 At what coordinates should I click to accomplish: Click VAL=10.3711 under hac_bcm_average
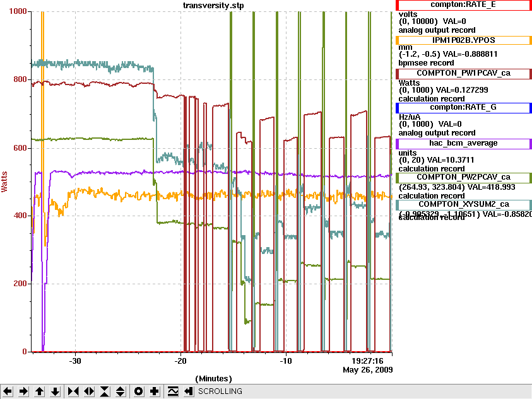tap(451, 160)
